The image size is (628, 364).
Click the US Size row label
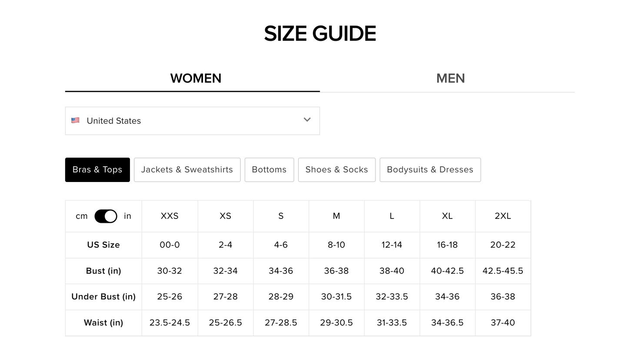[103, 245]
